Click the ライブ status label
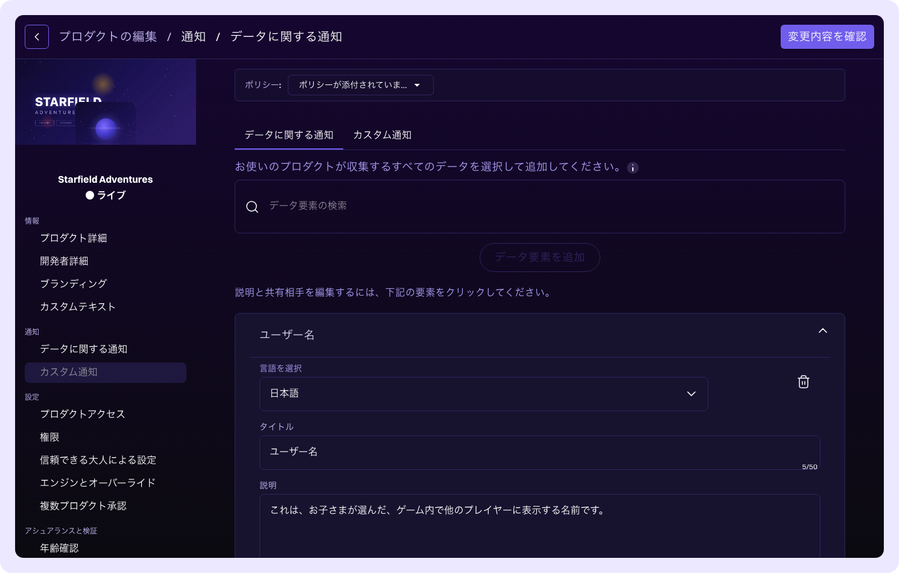This screenshot has height=588, width=914. click(x=112, y=195)
